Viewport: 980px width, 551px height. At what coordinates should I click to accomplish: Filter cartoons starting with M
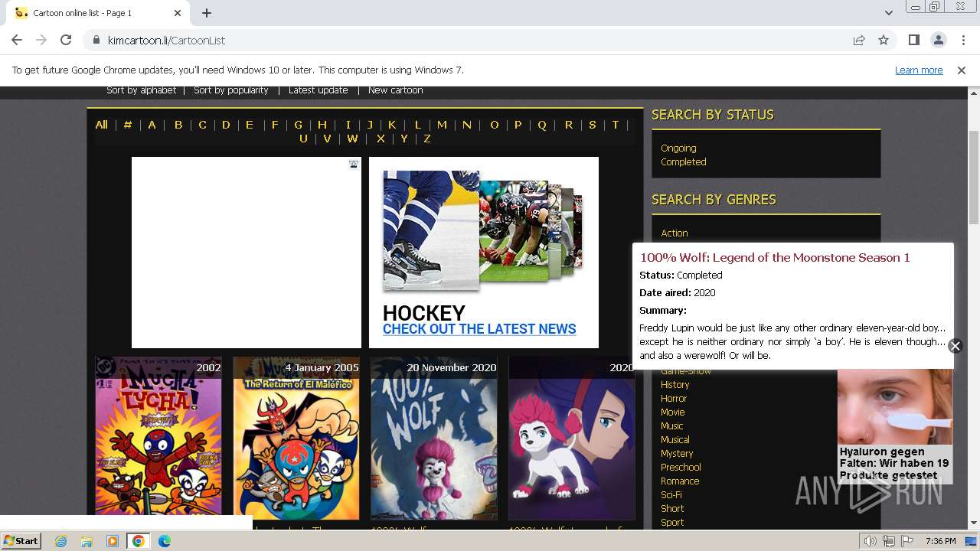click(x=442, y=125)
